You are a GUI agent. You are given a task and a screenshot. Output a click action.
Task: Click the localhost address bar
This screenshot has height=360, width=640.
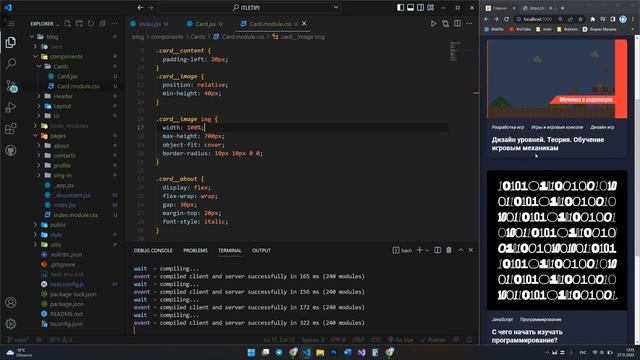(x=538, y=19)
